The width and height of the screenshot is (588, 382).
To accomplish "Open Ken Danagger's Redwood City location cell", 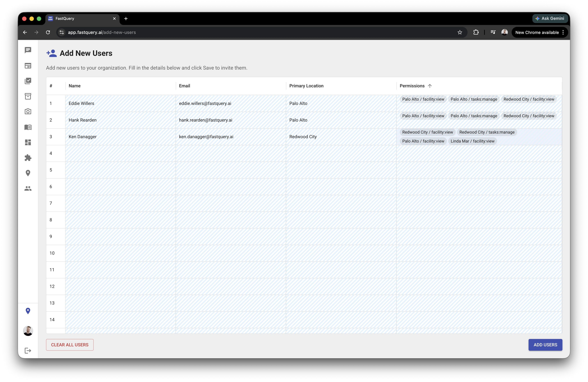I will pyautogui.click(x=341, y=137).
